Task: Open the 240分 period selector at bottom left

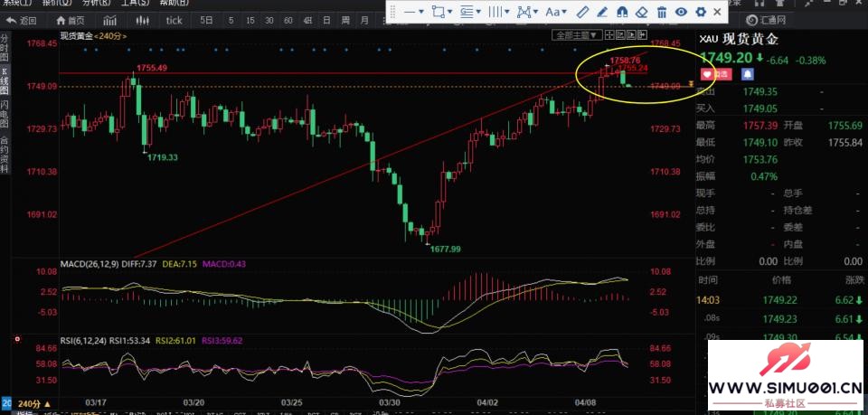Action: (30, 403)
